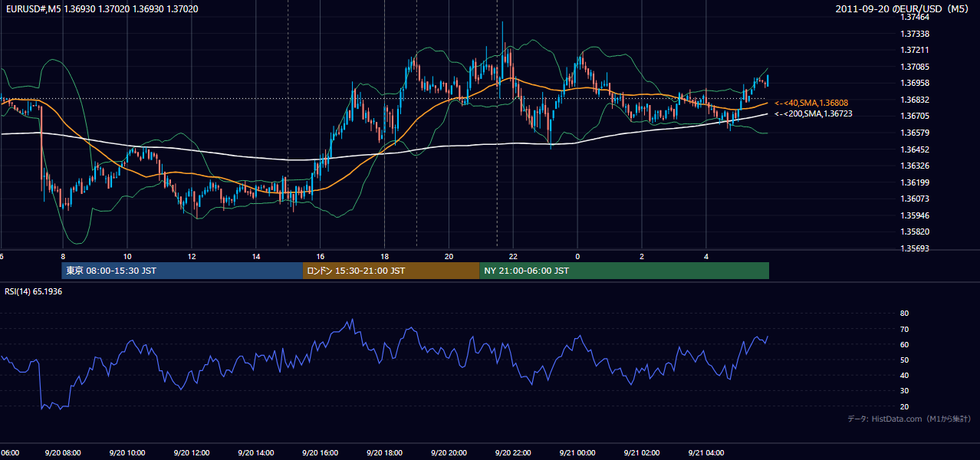Image resolution: width=980 pixels, height=460 pixels.
Task: Click hour 16 on price chart time axis
Action: 321,256
